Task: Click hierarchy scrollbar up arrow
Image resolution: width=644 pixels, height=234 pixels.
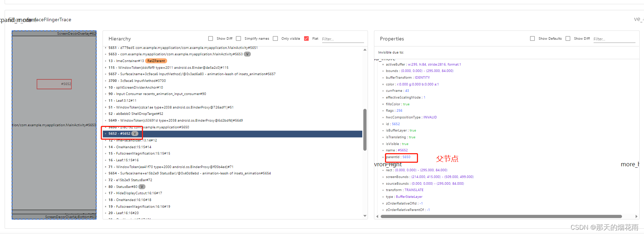Action: click(x=365, y=50)
